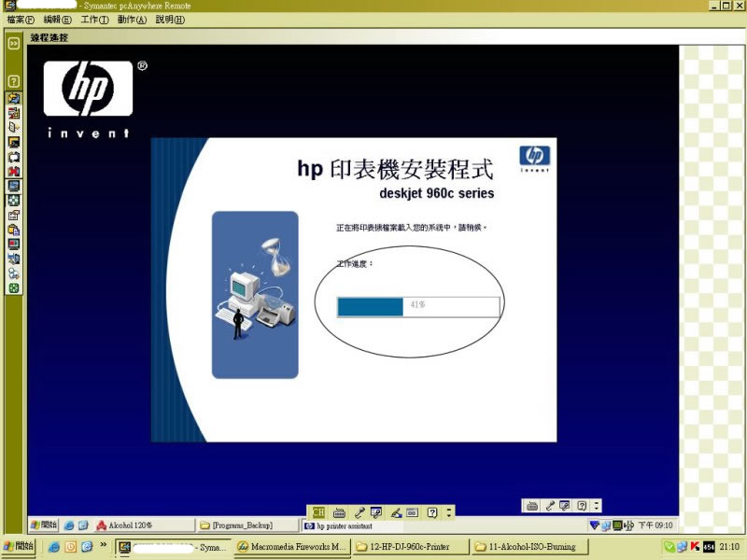The height and width of the screenshot is (560, 747).
Task: Click the blue gem icon in the remote tray
Action: [595, 525]
